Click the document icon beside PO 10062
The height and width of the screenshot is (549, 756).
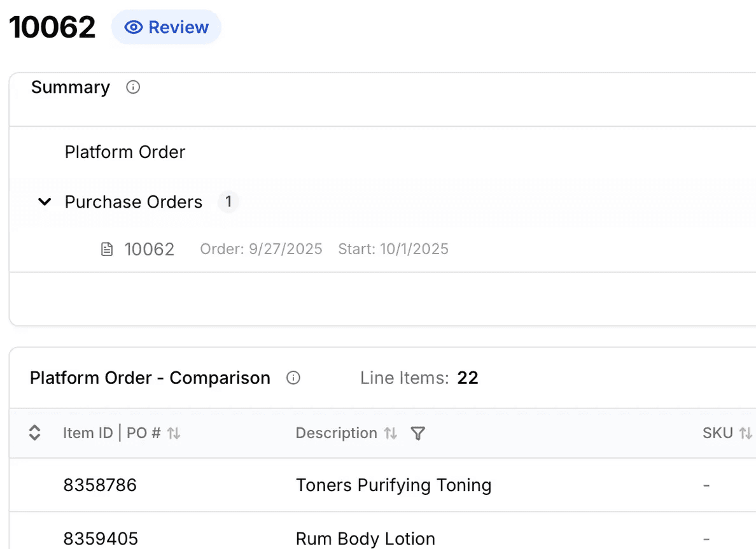[x=106, y=249]
